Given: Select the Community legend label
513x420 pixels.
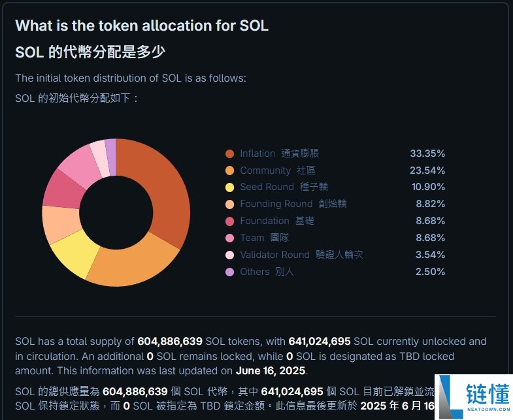Looking at the screenshot, I should point(278,170).
